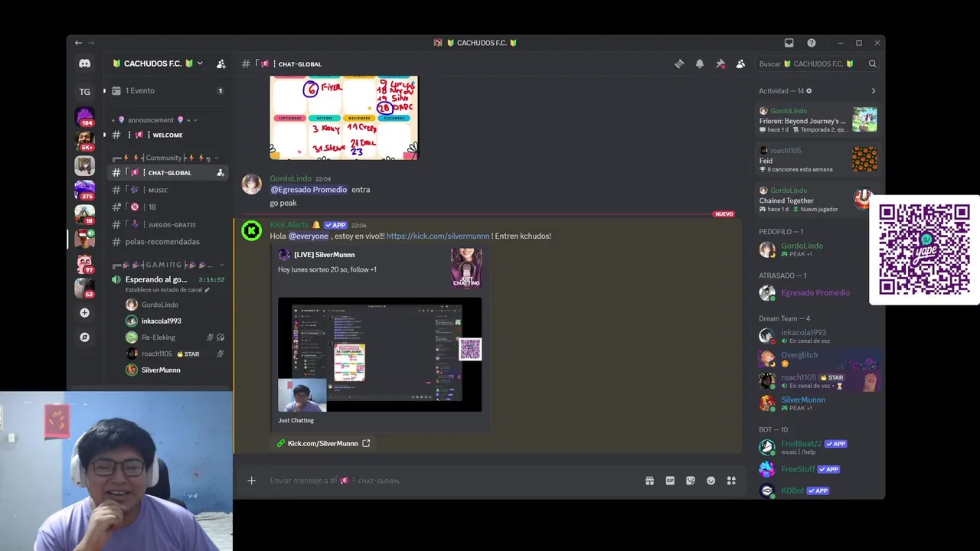Screen dimensions: 980x551
Task: Open Feid activity card by roach1105
Action: point(817,160)
